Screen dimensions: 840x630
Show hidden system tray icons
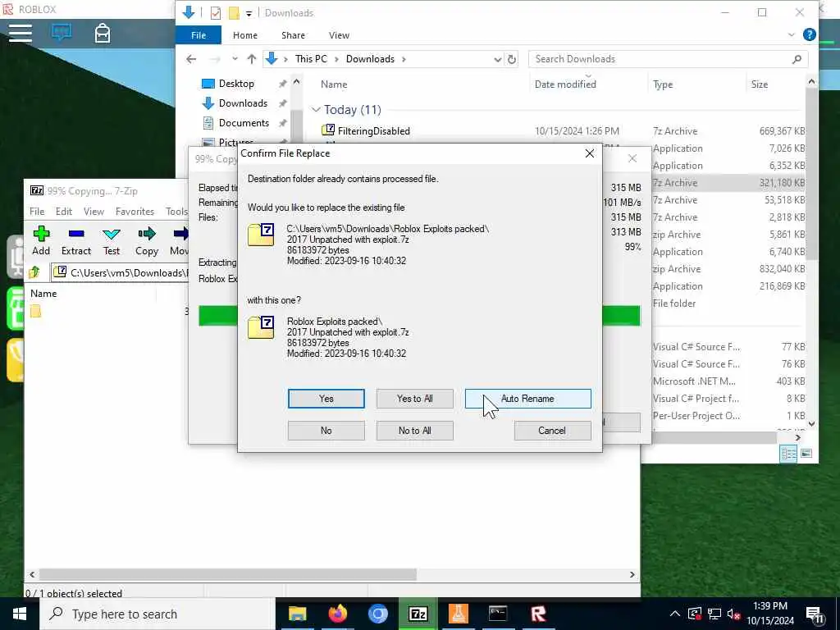(675, 614)
